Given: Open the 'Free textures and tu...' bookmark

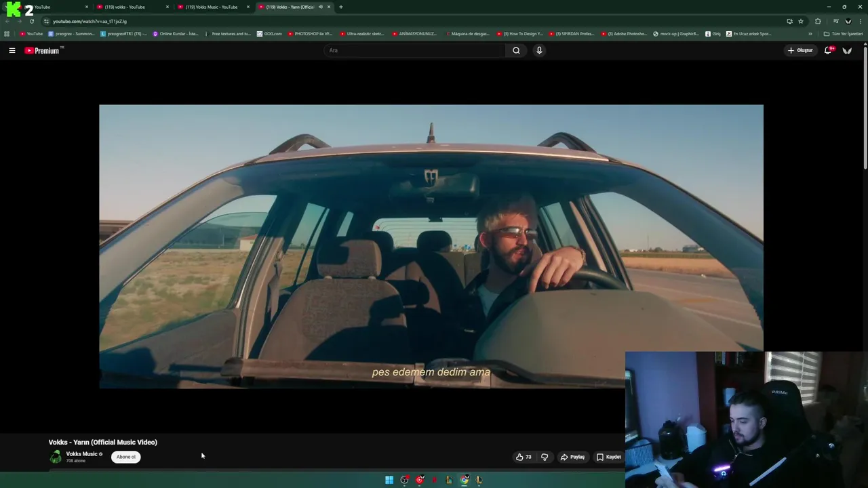Looking at the screenshot, I should pos(227,34).
